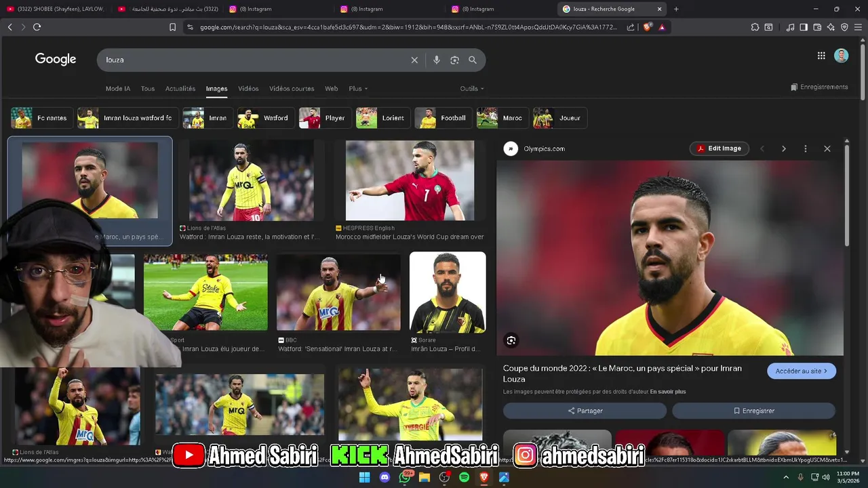The width and height of the screenshot is (868, 488).
Task: Filter images by Maroc chip
Action: click(x=502, y=118)
